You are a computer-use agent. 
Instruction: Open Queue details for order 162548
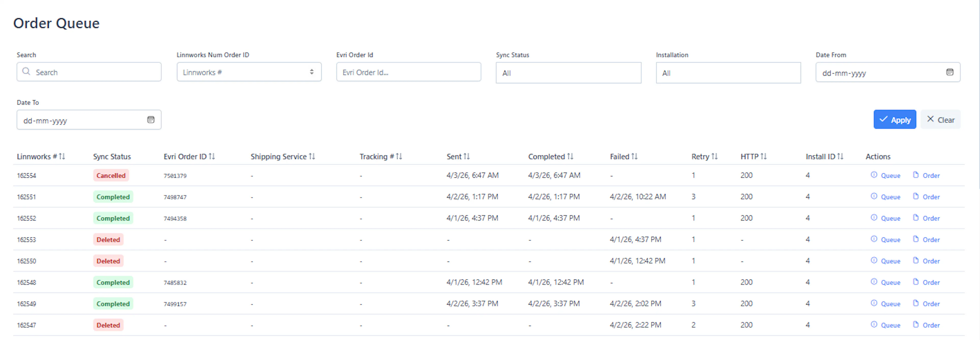pos(886,282)
